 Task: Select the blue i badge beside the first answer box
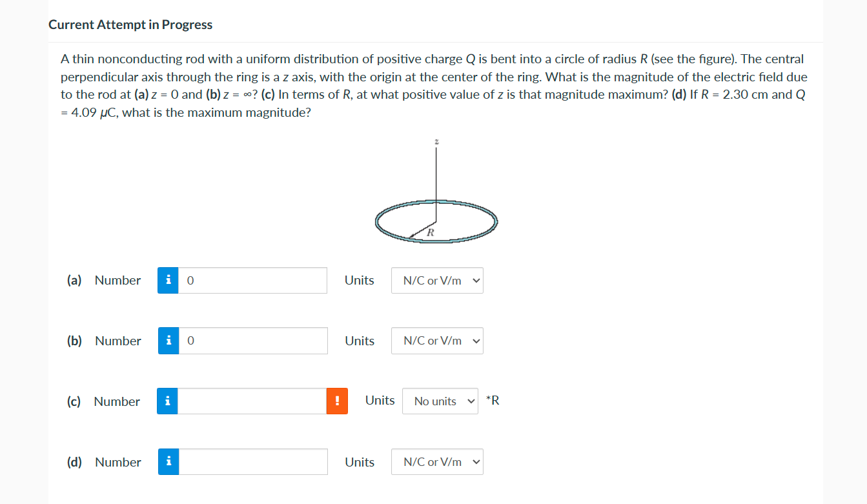[x=167, y=280]
